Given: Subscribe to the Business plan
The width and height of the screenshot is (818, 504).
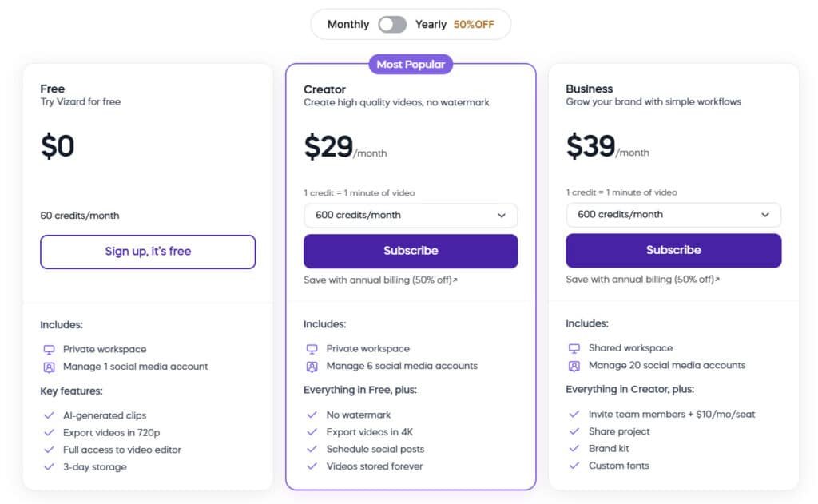Looking at the screenshot, I should click(673, 250).
